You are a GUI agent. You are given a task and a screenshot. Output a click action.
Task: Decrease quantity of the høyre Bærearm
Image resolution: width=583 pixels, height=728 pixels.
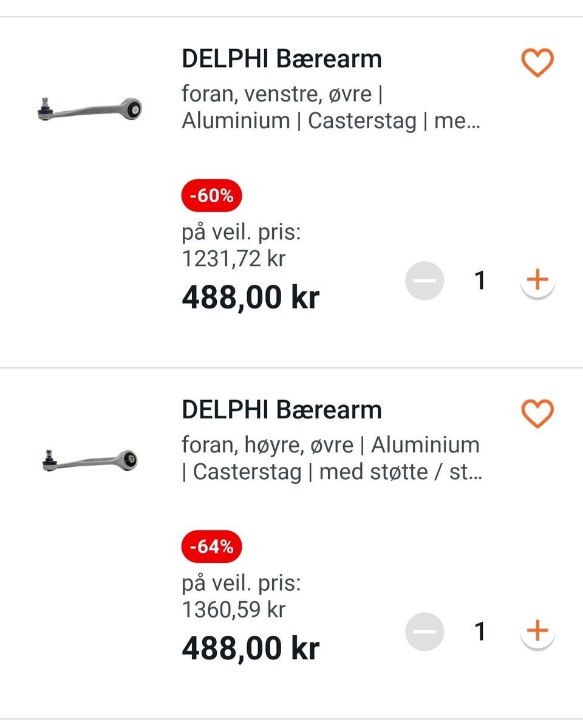424,631
